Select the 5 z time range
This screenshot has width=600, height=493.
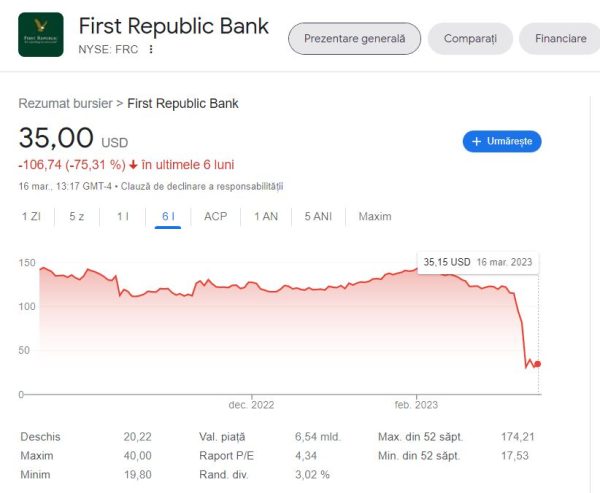click(77, 217)
